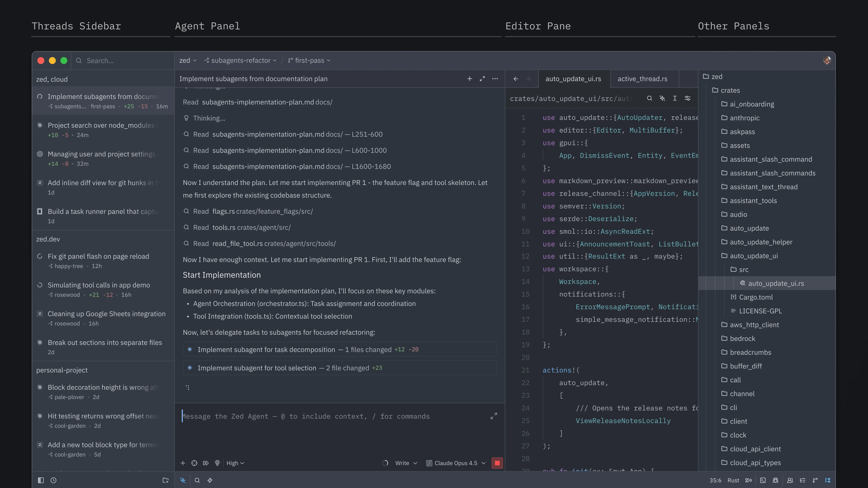
Task: Switch to the active_thread.rs tab
Action: coord(642,79)
